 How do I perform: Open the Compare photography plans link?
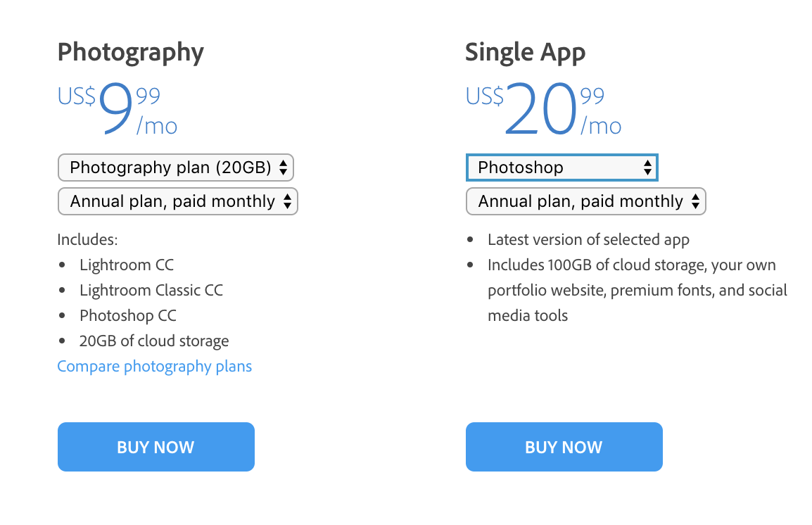pyautogui.click(x=154, y=367)
